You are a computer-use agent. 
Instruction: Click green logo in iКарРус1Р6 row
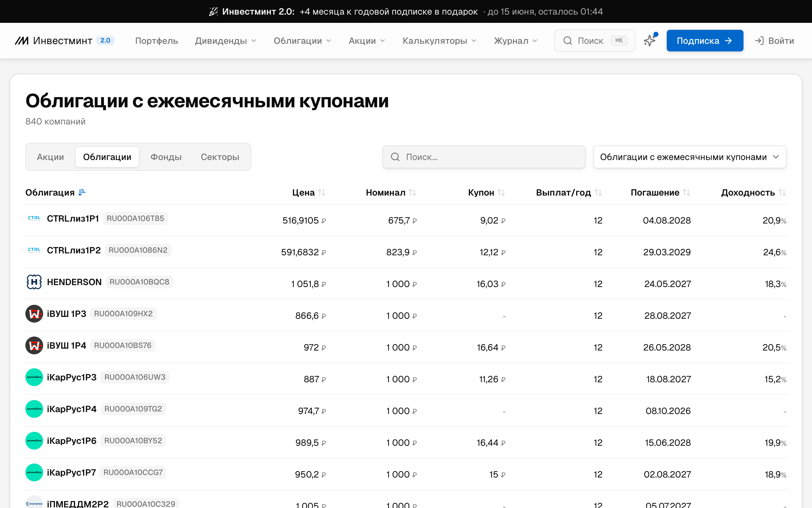tap(34, 440)
